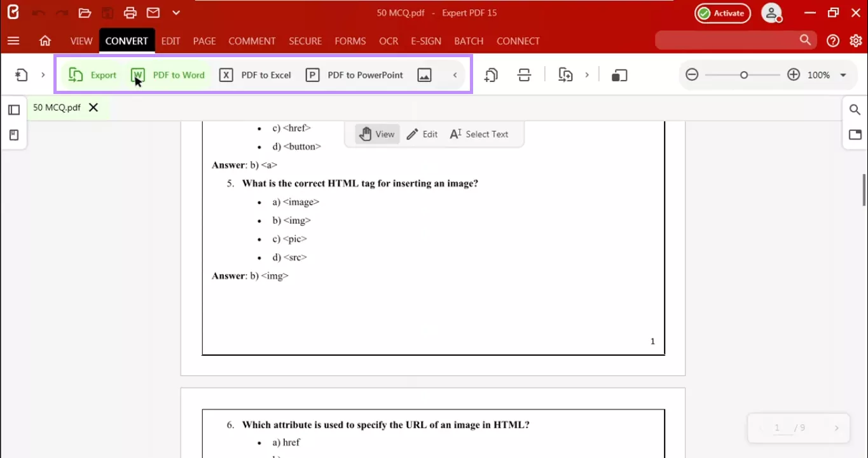The width and height of the screenshot is (868, 458).
Task: Switch to the OCR ribbon tab
Action: [388, 41]
